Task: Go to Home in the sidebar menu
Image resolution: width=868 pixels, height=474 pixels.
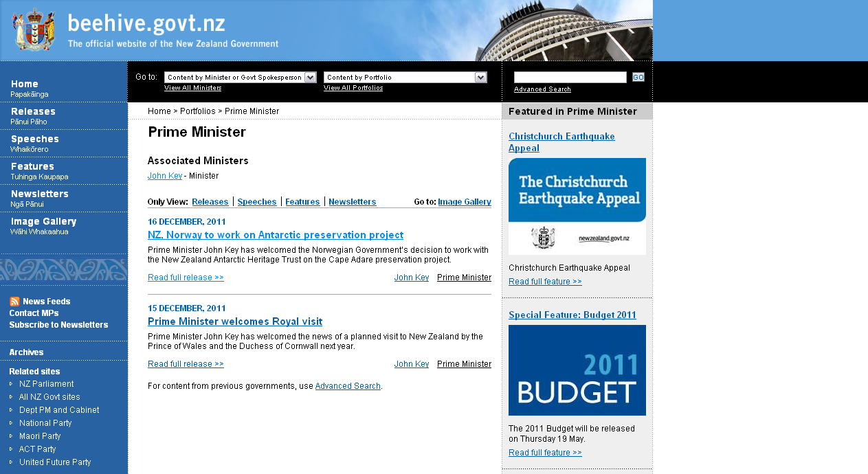Action: coord(25,84)
